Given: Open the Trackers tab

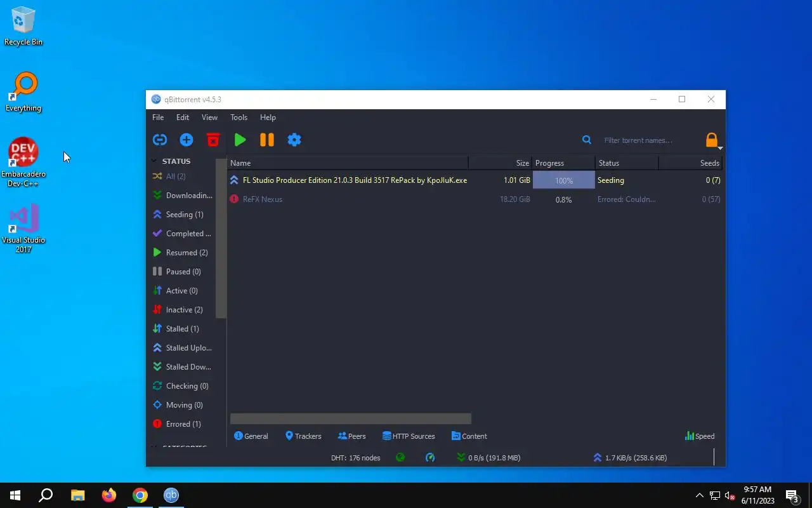Looking at the screenshot, I should 303,436.
